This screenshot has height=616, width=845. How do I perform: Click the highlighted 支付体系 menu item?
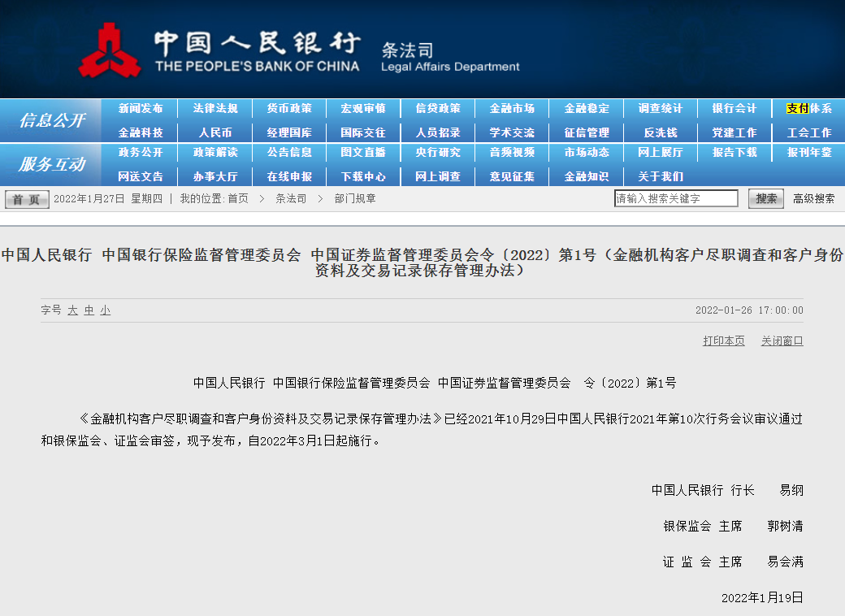click(809, 108)
